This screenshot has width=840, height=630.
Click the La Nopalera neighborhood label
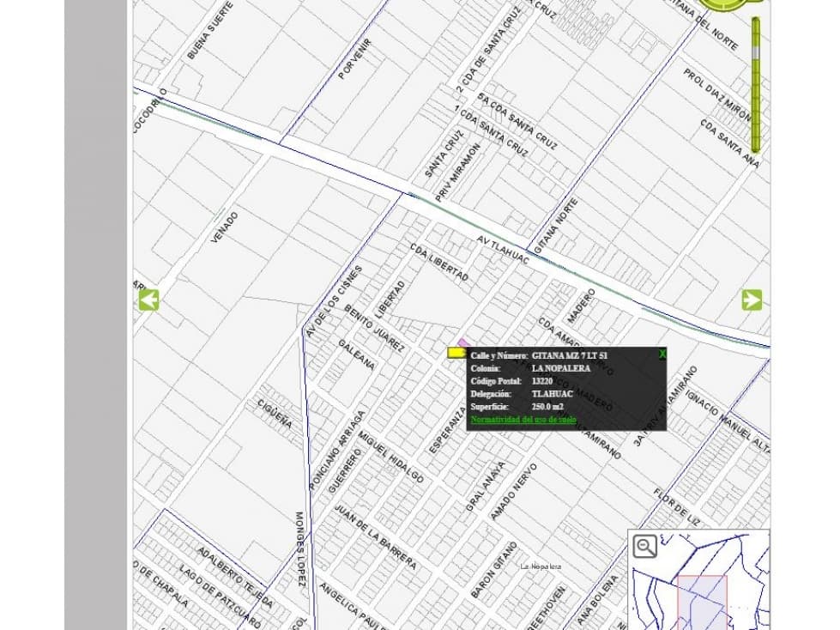(x=541, y=566)
